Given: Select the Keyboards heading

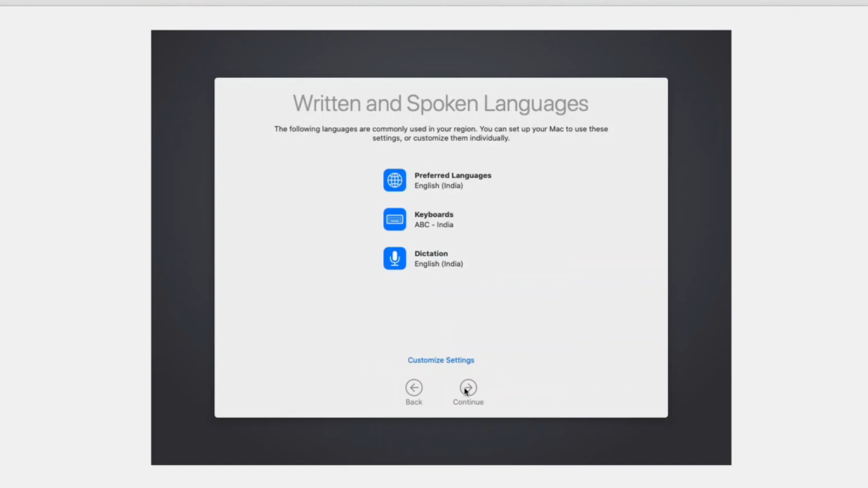Looking at the screenshot, I should pyautogui.click(x=433, y=214).
